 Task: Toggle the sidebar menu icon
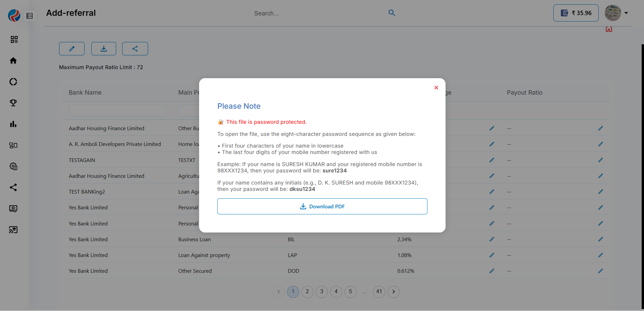click(x=30, y=16)
